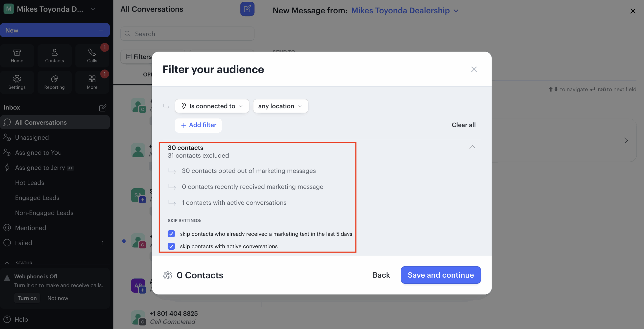The height and width of the screenshot is (329, 644).
Task: Click the Add filter button
Action: [x=198, y=125]
